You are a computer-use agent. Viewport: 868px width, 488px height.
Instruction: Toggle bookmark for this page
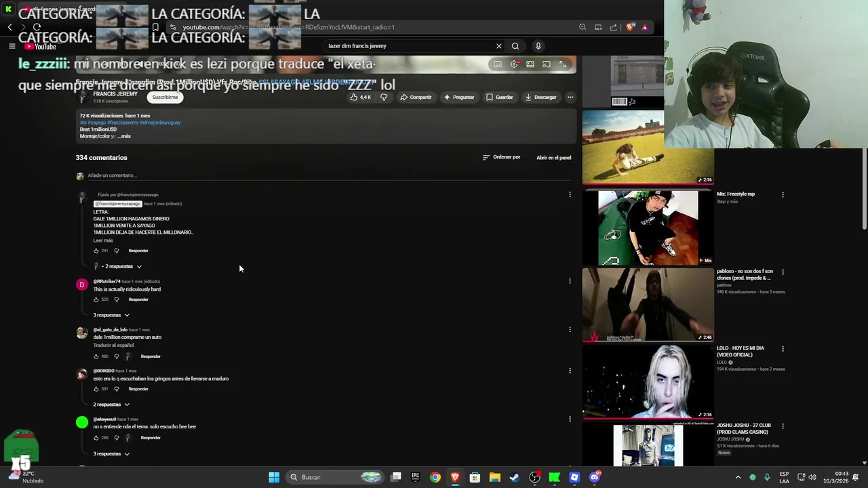(155, 27)
